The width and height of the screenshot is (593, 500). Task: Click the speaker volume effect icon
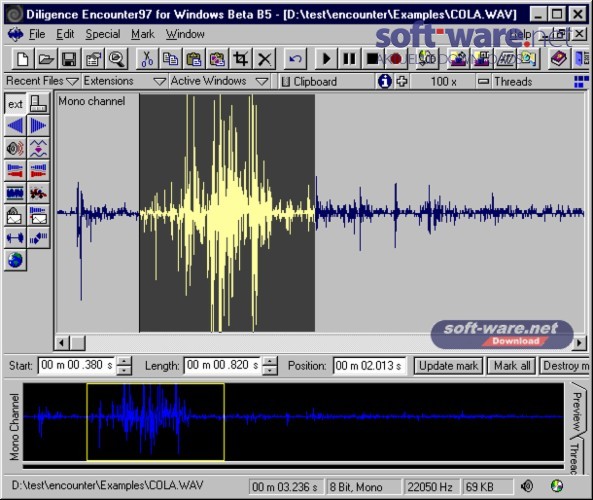(15, 148)
